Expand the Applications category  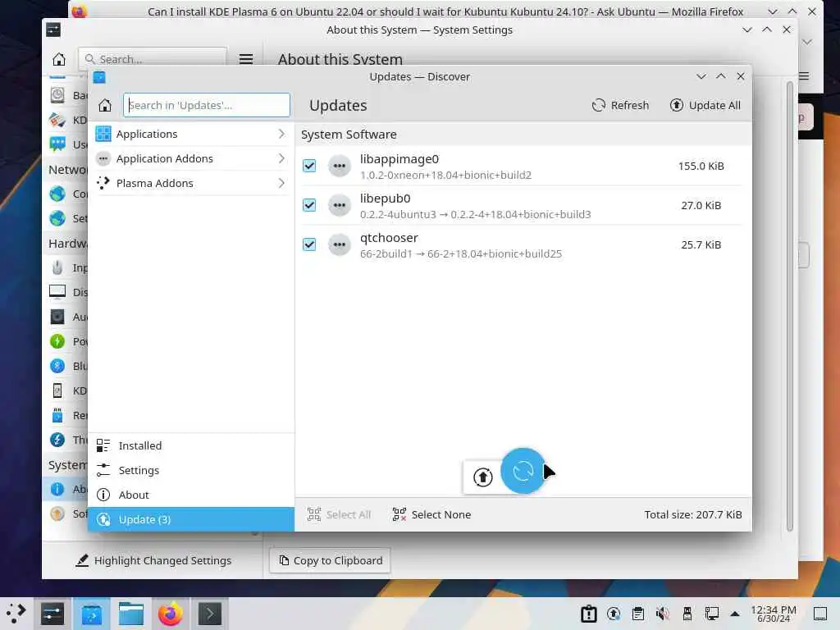click(x=191, y=134)
